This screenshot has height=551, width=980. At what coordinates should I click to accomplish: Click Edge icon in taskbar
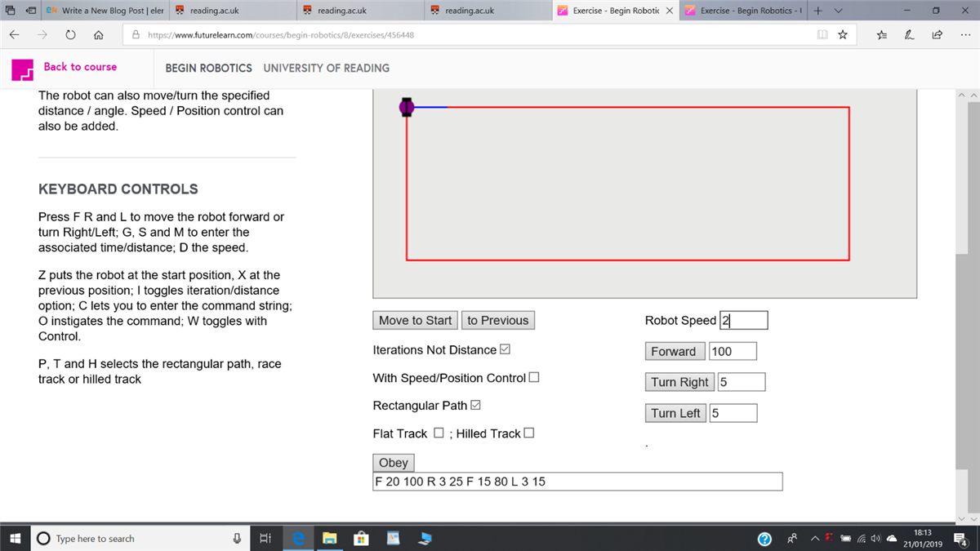point(299,538)
